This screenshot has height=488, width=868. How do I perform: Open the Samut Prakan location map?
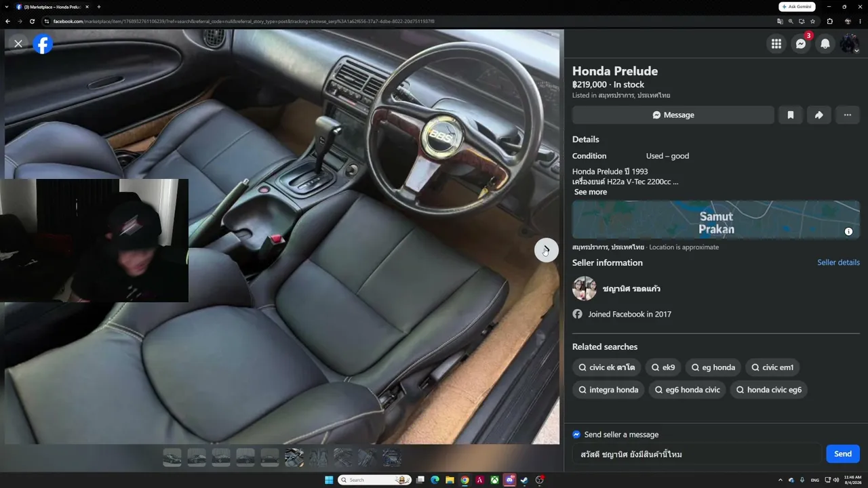click(x=715, y=220)
